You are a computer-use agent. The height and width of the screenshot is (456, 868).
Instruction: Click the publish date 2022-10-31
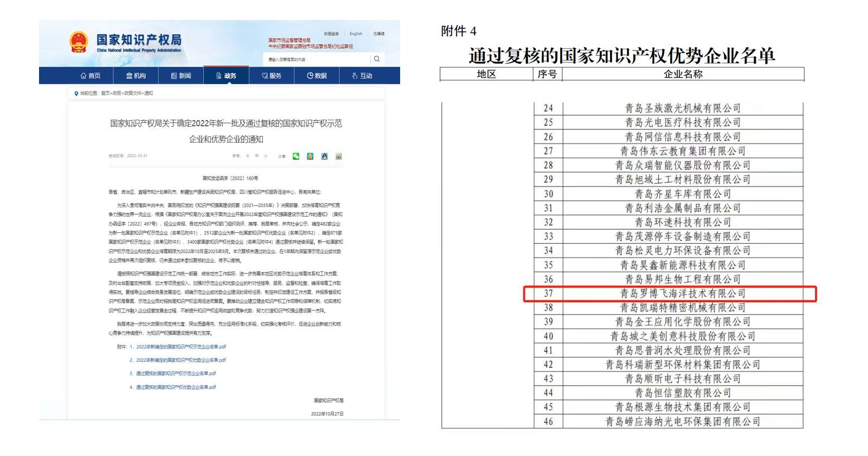coord(137,156)
